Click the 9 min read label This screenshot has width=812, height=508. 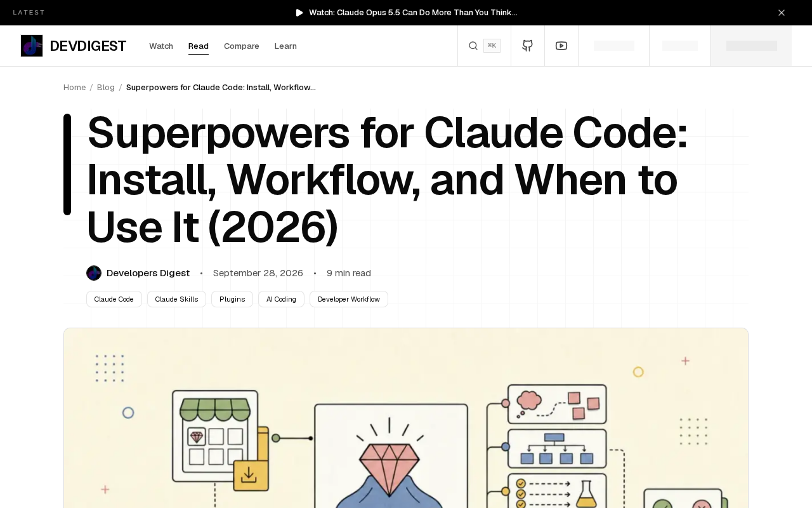(349, 273)
